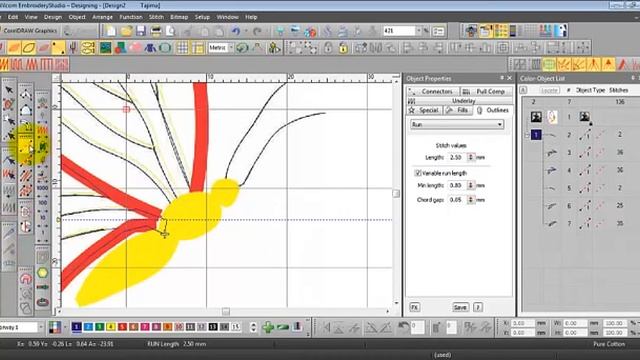640x360 pixels.
Task: Open the Setup menu
Action: 202,17
